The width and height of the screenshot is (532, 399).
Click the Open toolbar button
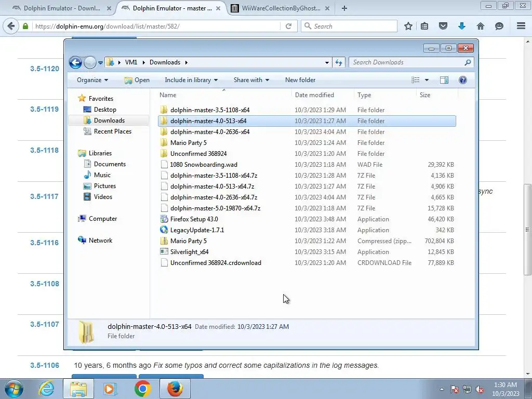(137, 80)
